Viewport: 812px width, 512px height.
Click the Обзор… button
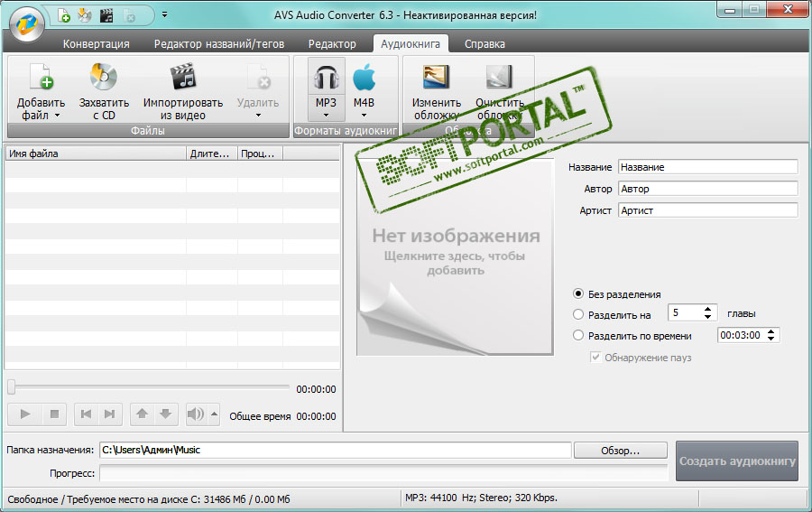(621, 451)
